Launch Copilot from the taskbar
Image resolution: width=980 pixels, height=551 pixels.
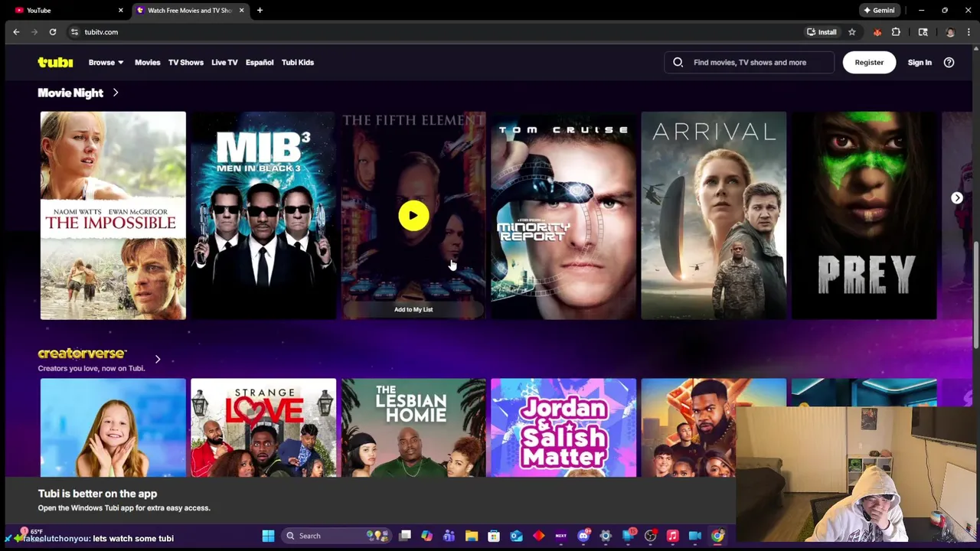click(426, 536)
